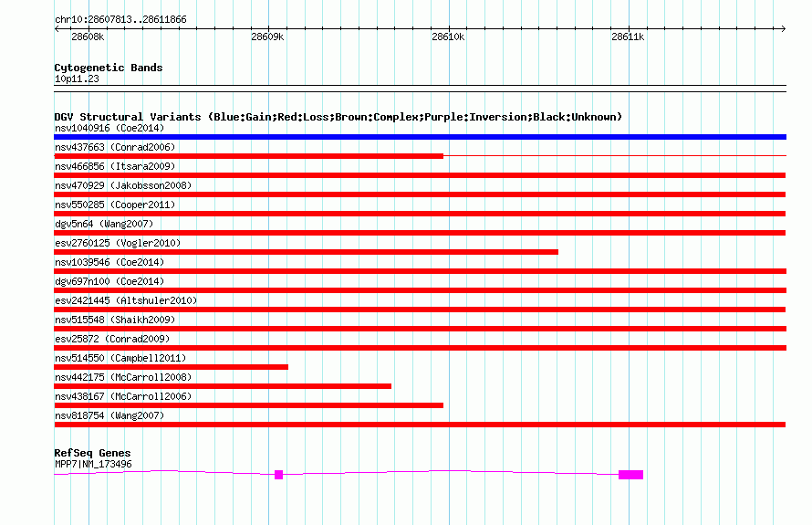
Task: Select nsv1039546 (Coe2014) variant label
Action: [x=109, y=262]
